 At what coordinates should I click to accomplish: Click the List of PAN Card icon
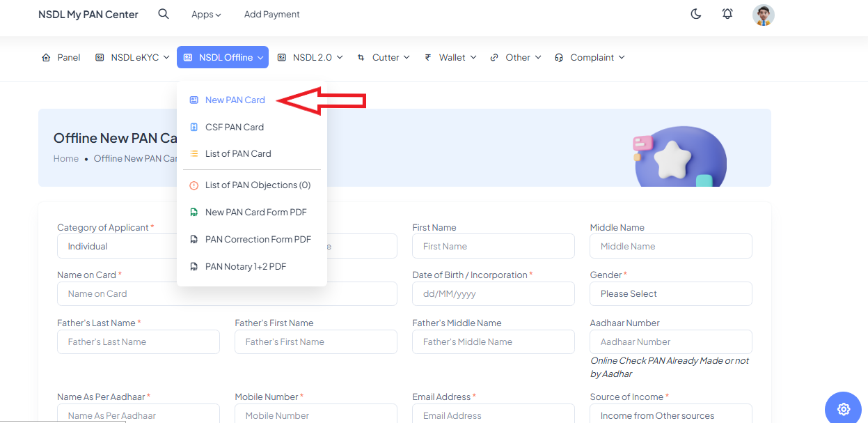194,153
